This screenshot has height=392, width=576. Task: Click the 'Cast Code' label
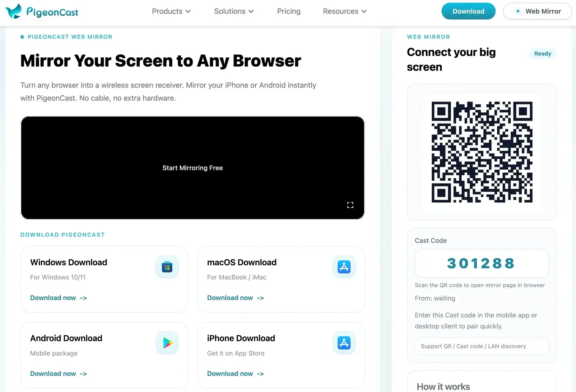pos(431,241)
